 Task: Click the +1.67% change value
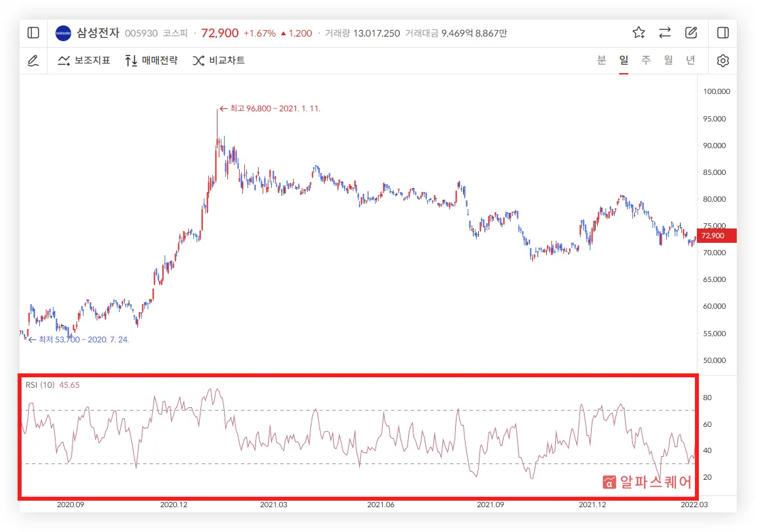click(x=259, y=33)
